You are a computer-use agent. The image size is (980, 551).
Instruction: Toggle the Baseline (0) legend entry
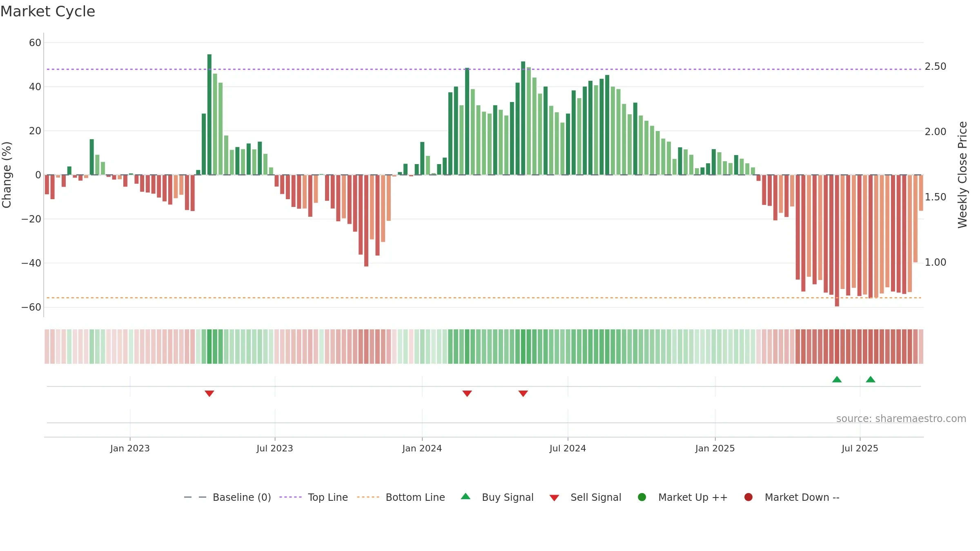227,497
